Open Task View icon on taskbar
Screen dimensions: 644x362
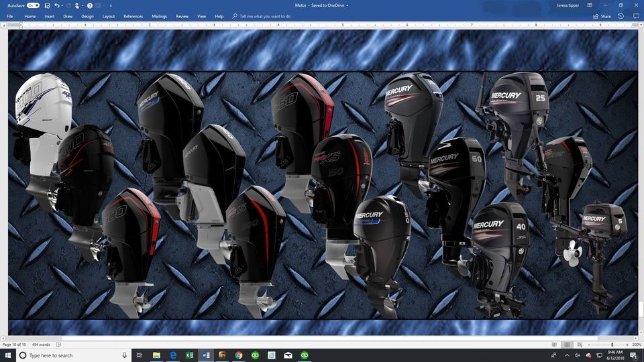(x=140, y=355)
